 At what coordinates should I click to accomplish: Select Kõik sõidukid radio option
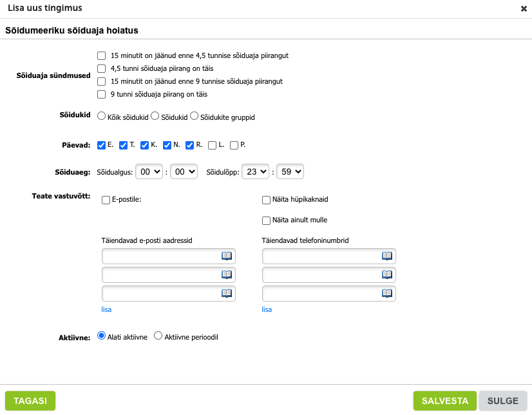tap(101, 117)
